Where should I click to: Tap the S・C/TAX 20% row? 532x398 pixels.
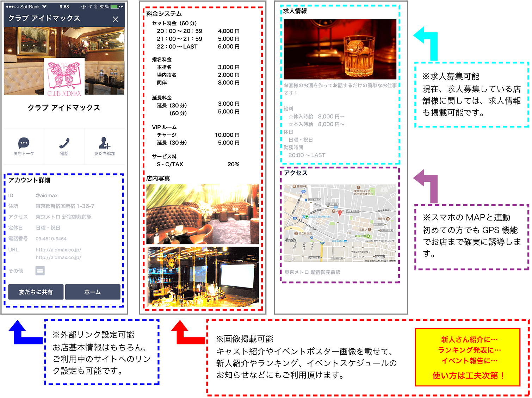tap(198, 164)
